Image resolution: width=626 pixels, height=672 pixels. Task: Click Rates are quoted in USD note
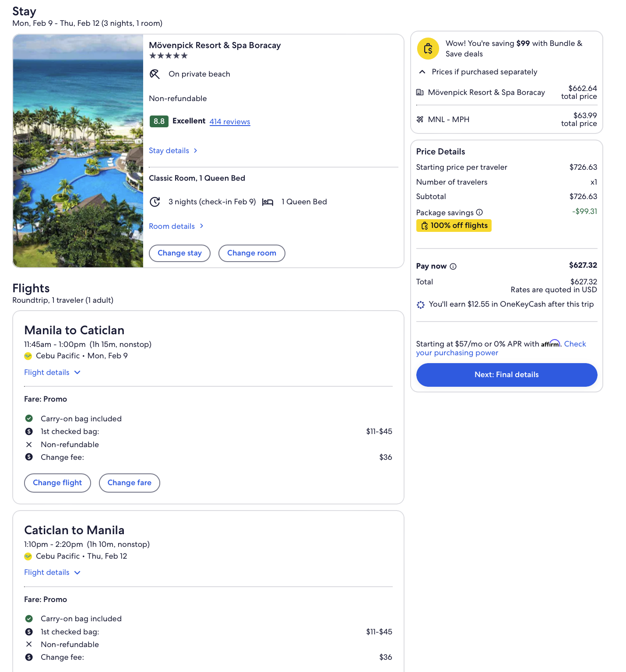pos(554,290)
